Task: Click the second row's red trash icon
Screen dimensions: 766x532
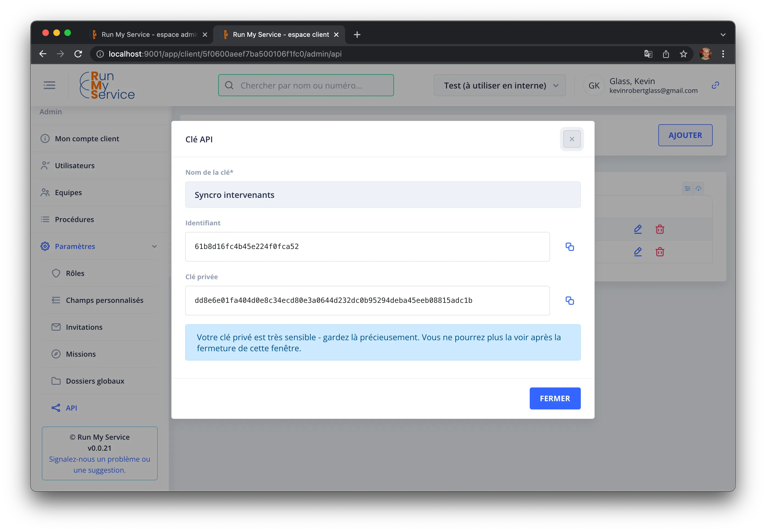Action: tap(660, 252)
